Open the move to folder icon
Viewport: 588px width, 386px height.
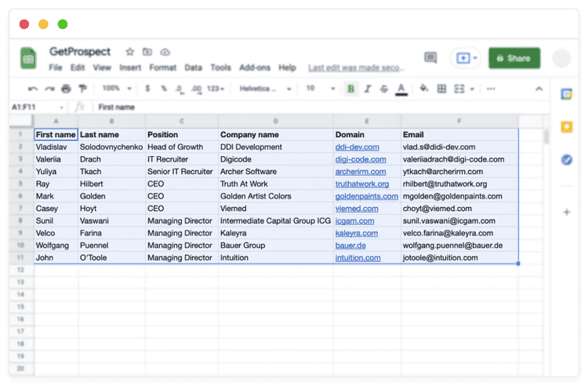tap(147, 52)
